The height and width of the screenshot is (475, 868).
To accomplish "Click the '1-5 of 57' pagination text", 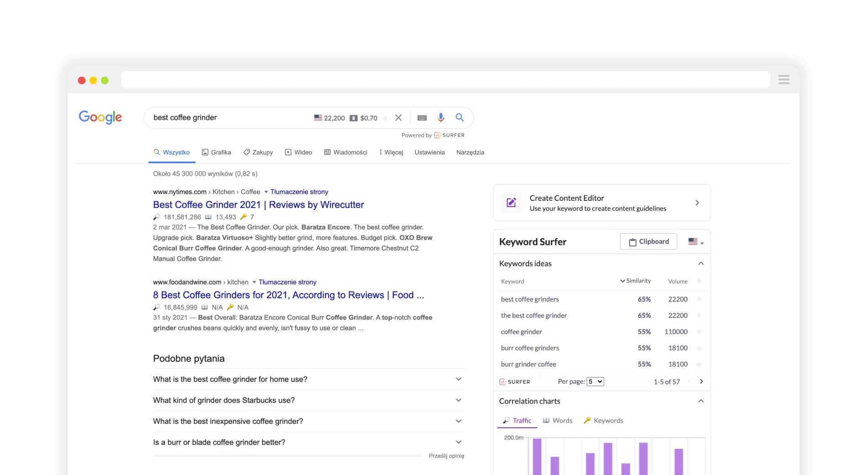I will [x=667, y=382].
